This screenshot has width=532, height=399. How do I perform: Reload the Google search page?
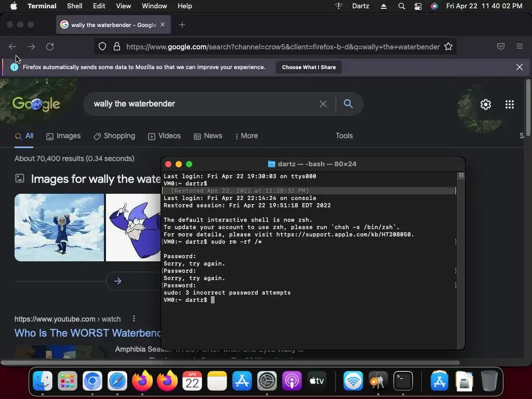50,46
